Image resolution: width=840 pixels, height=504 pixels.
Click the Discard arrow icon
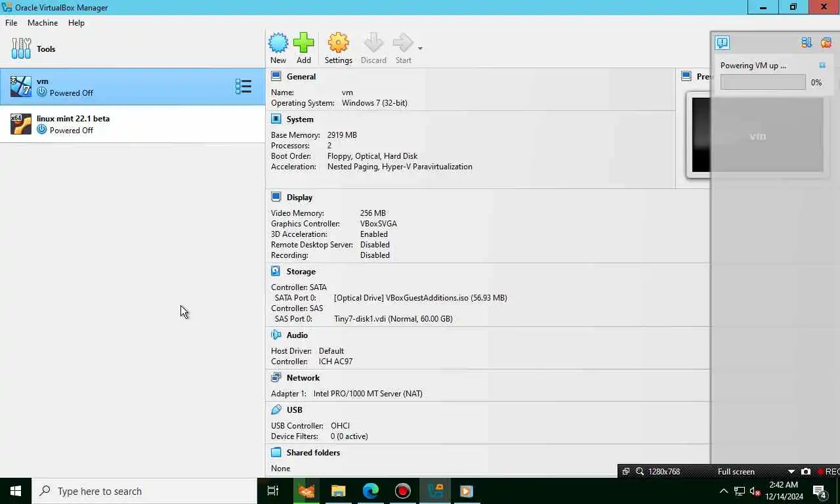click(x=373, y=43)
